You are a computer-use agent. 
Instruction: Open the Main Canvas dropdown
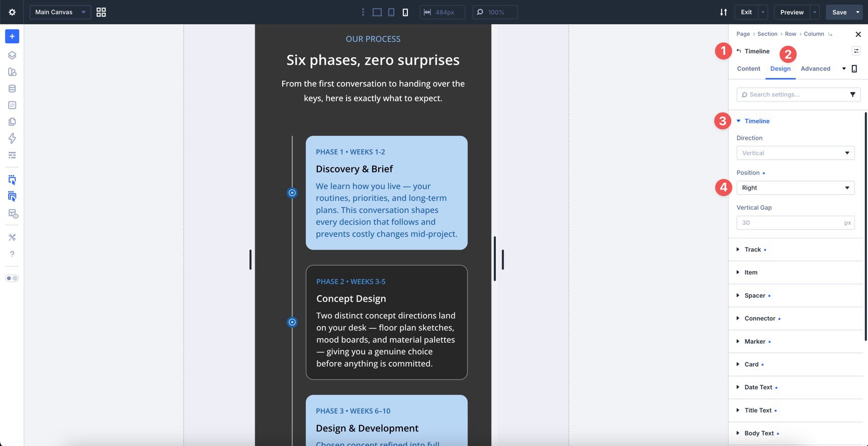pos(60,12)
